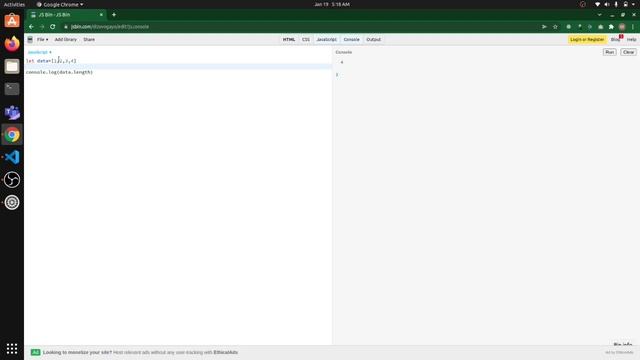Toggle the Console panel
Image resolution: width=640 pixels, height=360 pixels.
click(351, 40)
